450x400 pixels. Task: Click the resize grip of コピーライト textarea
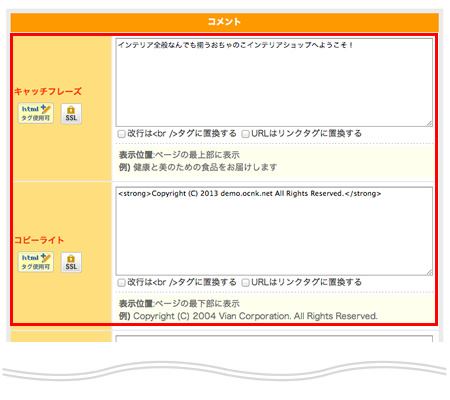pyautogui.click(x=429, y=272)
